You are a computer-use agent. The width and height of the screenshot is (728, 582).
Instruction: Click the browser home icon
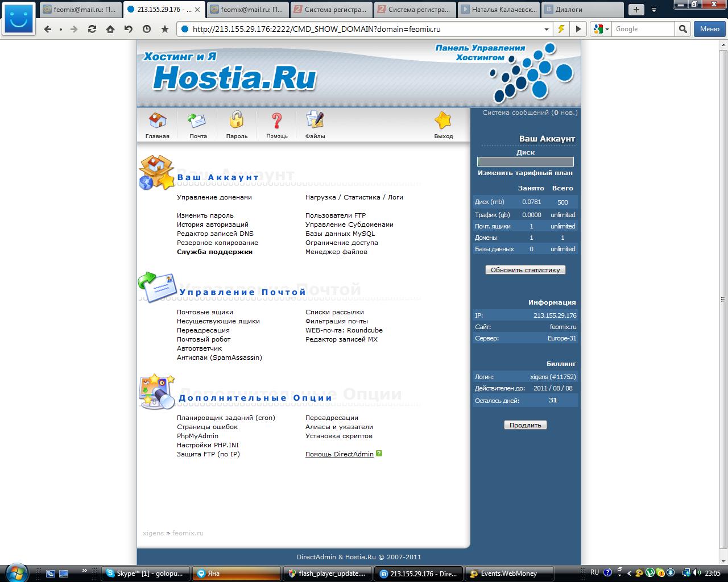(110, 29)
